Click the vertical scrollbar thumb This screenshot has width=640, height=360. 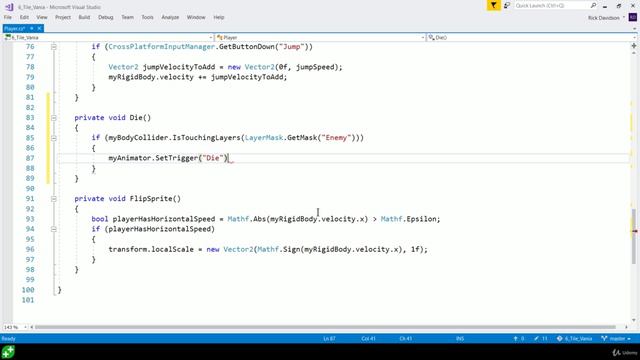tap(634, 236)
